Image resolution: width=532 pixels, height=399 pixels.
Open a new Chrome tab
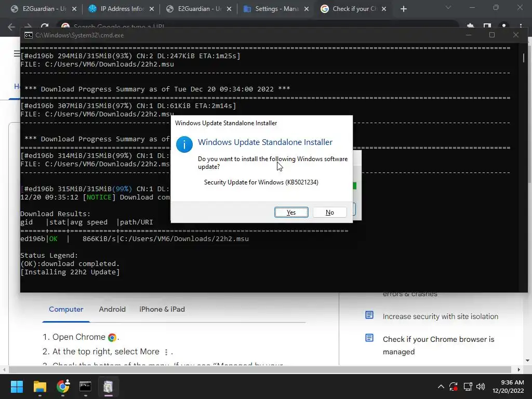coord(403,9)
